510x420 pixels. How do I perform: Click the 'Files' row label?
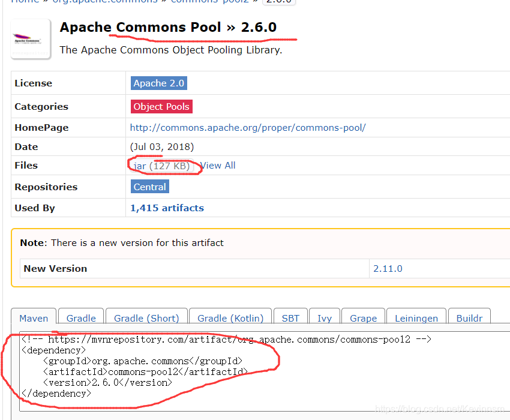(26, 165)
